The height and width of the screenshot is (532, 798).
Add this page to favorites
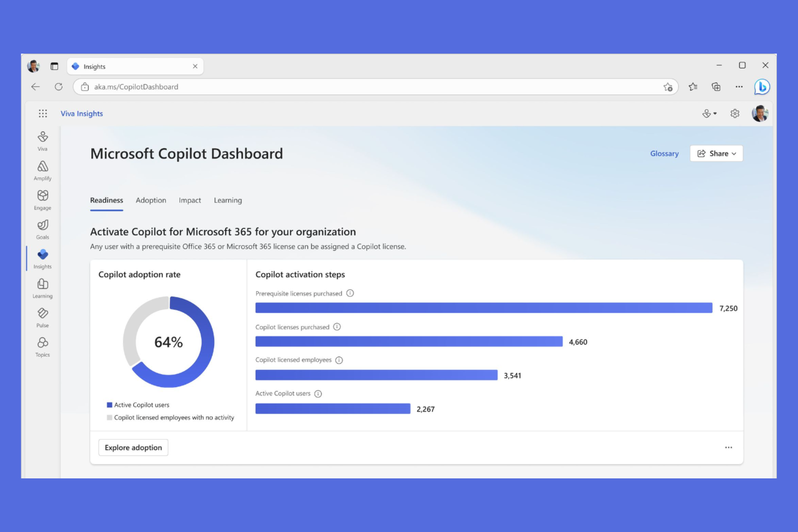tap(667, 87)
